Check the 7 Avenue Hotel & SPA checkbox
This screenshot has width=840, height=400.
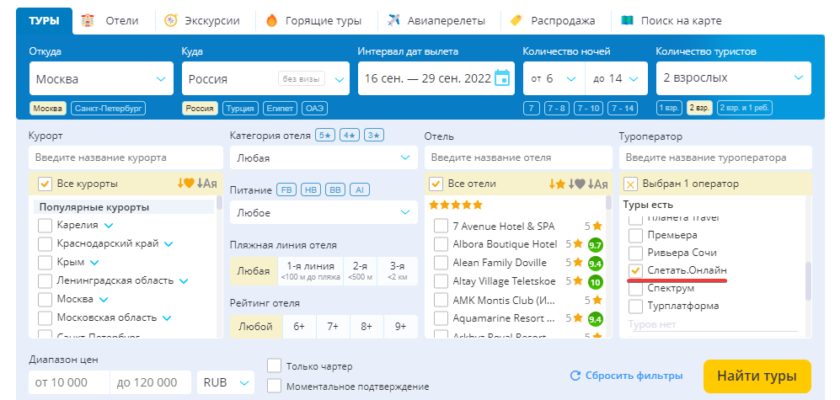click(440, 226)
